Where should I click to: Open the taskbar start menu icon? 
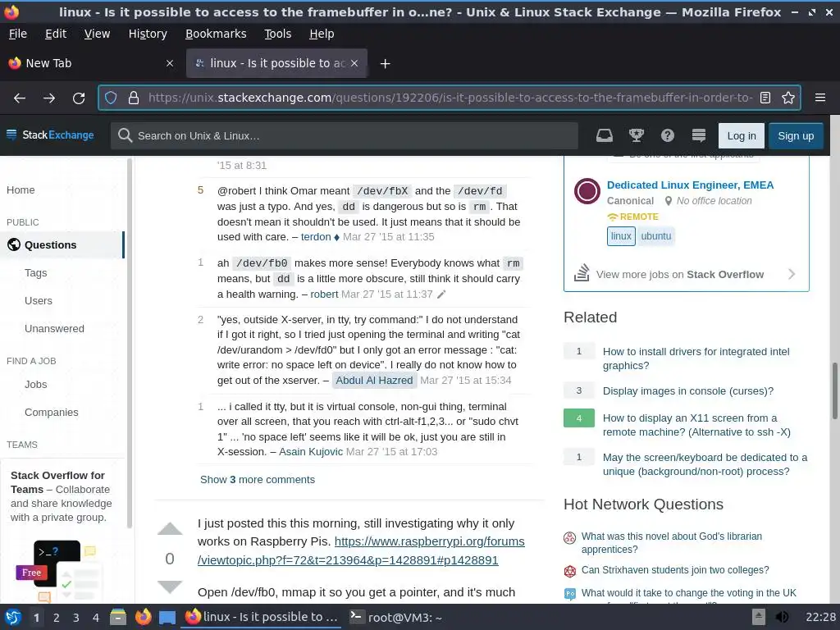coord(13,617)
